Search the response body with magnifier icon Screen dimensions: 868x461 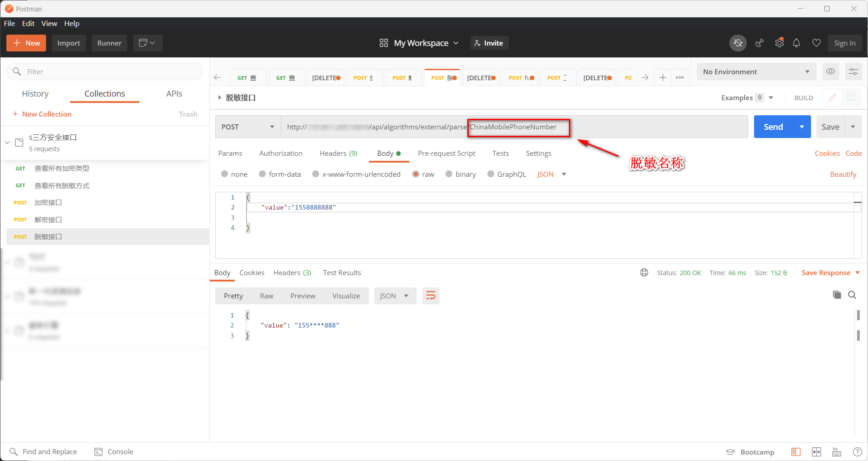852,295
